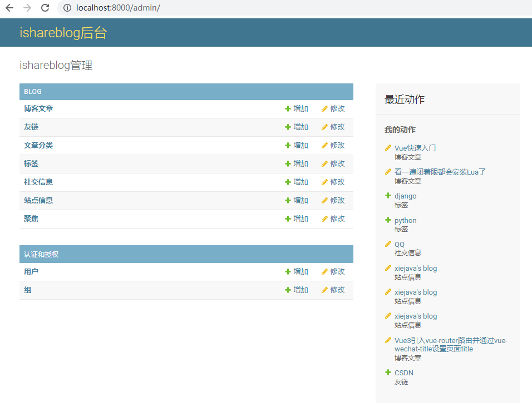Click the green plus icon for 用户 row
Image resolution: width=532 pixels, height=417 pixels.
(x=288, y=272)
